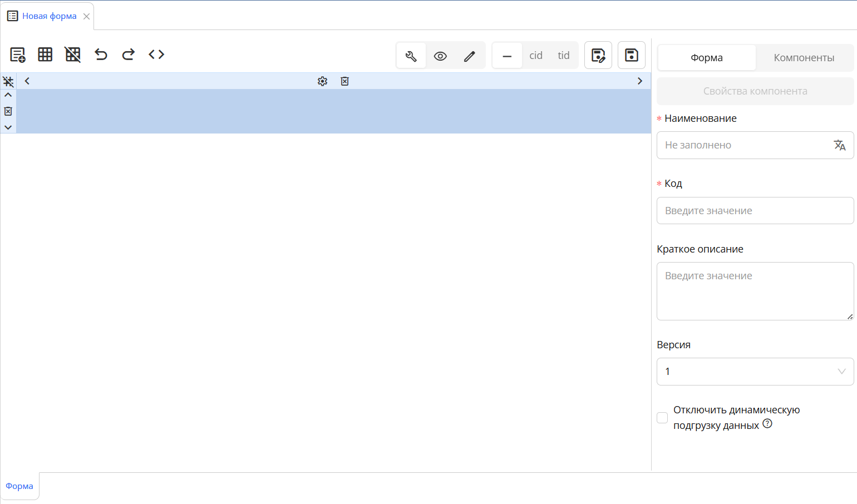
Task: Open the row settings gear icon
Action: point(322,81)
